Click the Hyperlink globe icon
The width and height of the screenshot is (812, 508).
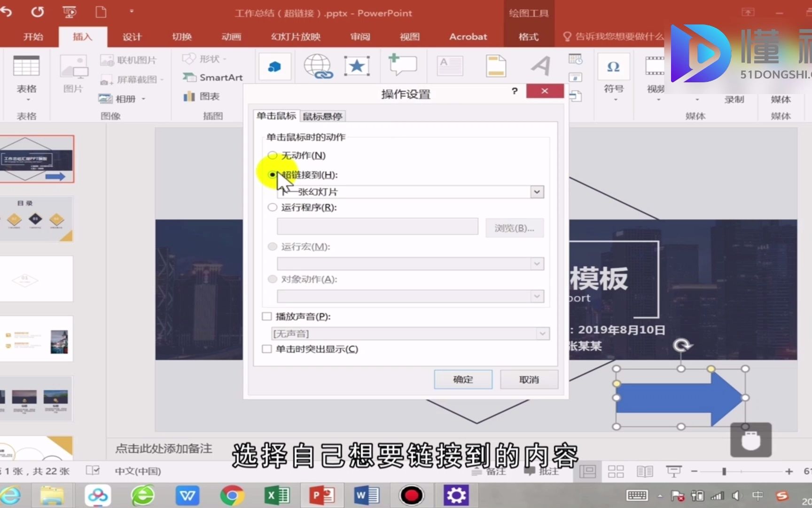click(x=318, y=66)
